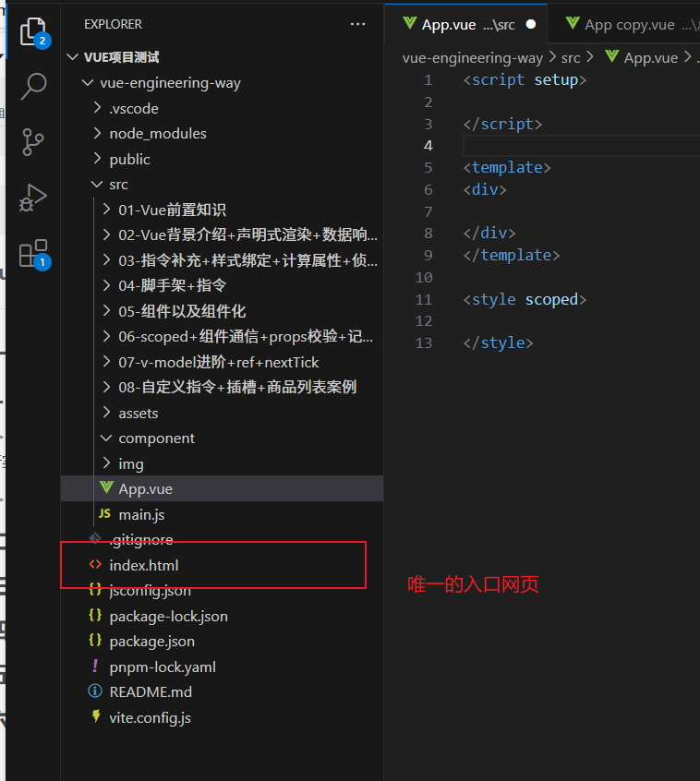Click HTML icon next to index.html
The image size is (700, 781).
point(95,564)
